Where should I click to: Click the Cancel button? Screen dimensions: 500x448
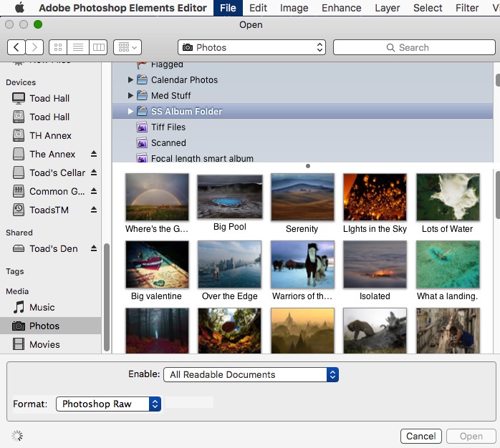point(420,436)
